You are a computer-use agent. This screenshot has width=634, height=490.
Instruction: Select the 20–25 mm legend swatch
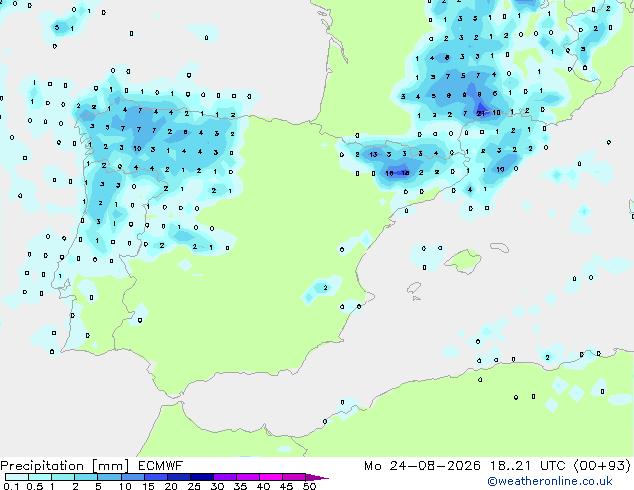click(x=178, y=477)
